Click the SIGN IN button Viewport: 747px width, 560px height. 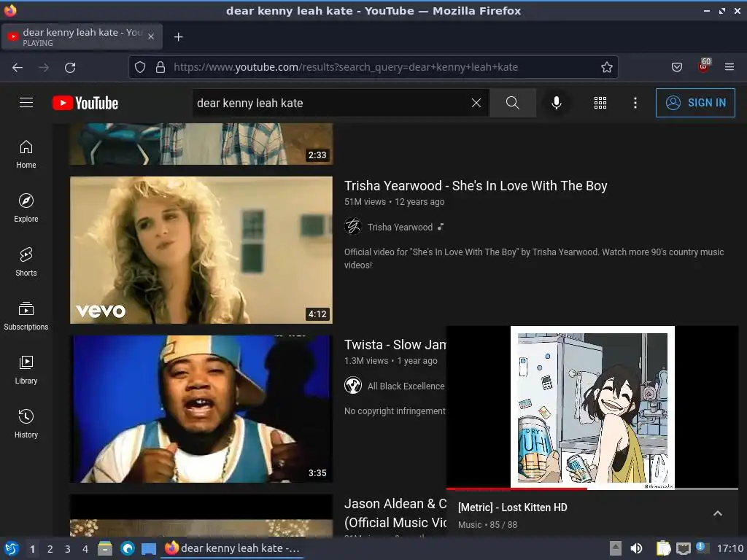695,103
